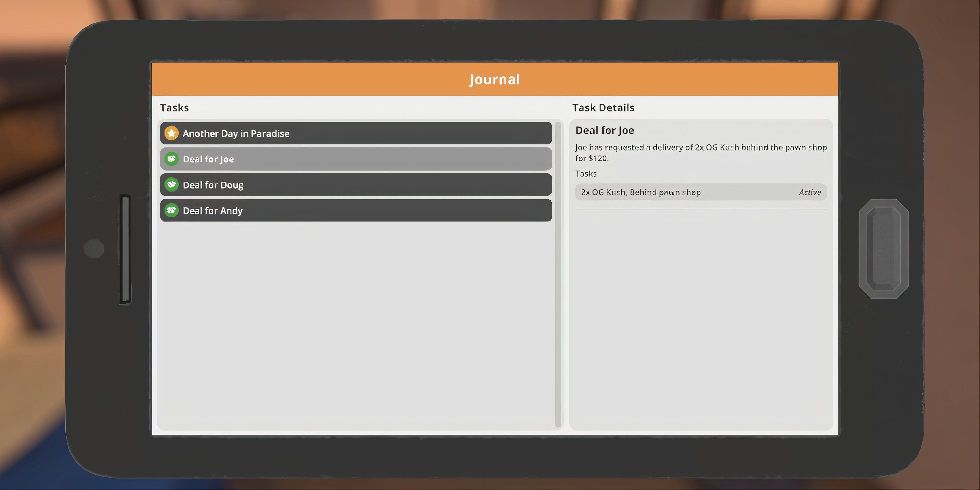Open the Deal for Andy task
980x490 pixels.
(356, 210)
